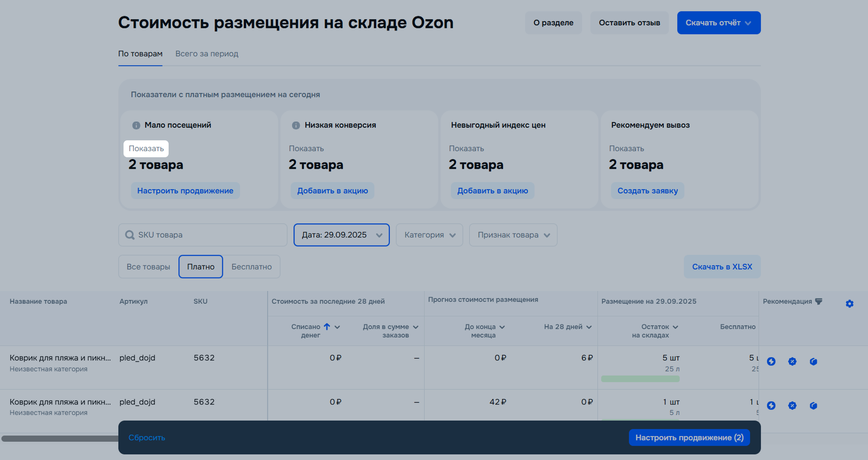
Task: Click the lightning bolt icon in second row
Action: tap(771, 406)
